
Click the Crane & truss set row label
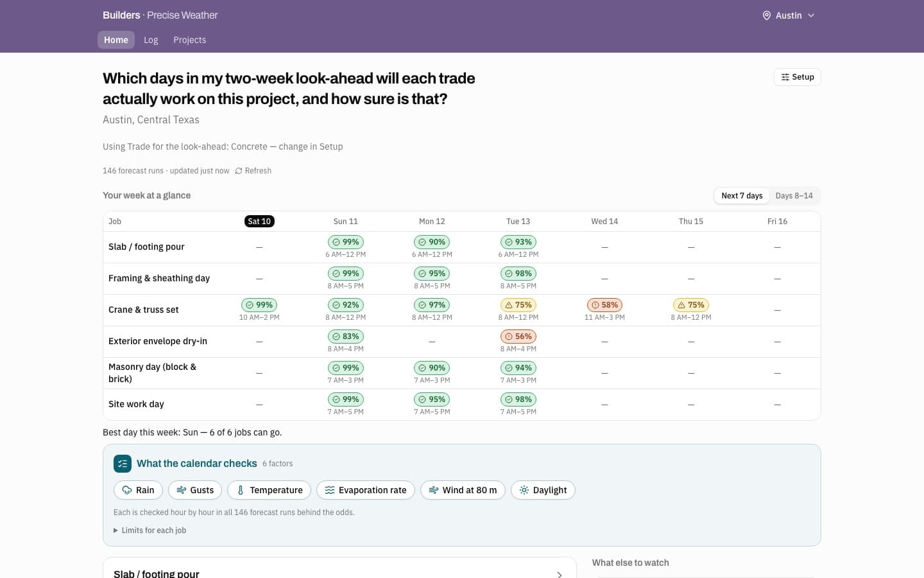(x=144, y=310)
